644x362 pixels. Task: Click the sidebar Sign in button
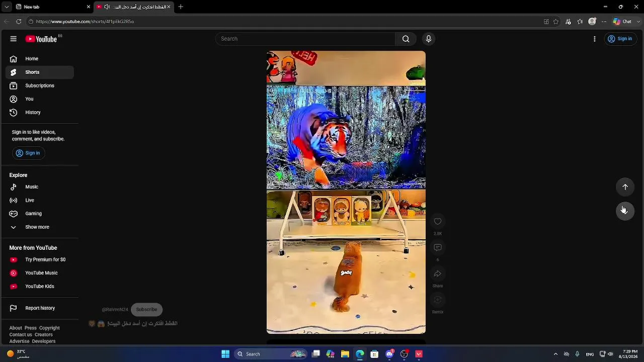pyautogui.click(x=28, y=153)
